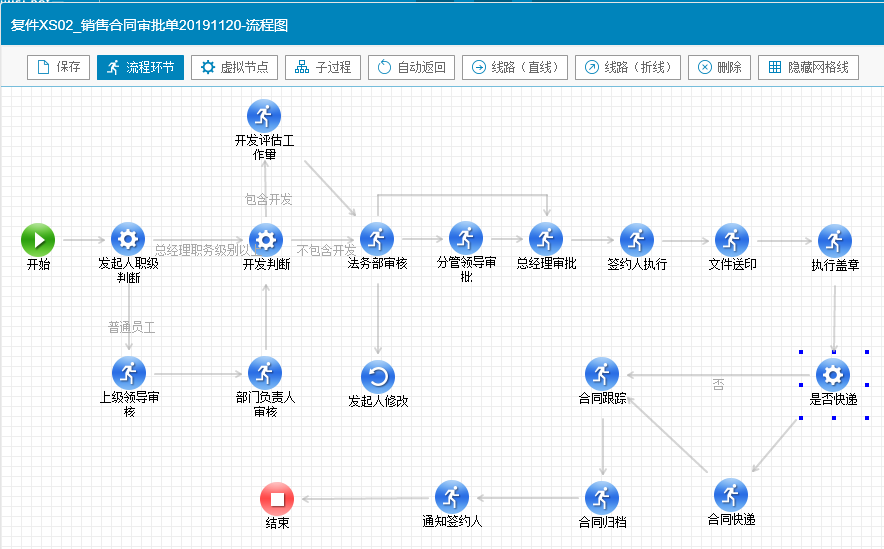Click the 开发判断 decision node
Viewport: 884px width, 549px height.
pos(265,240)
